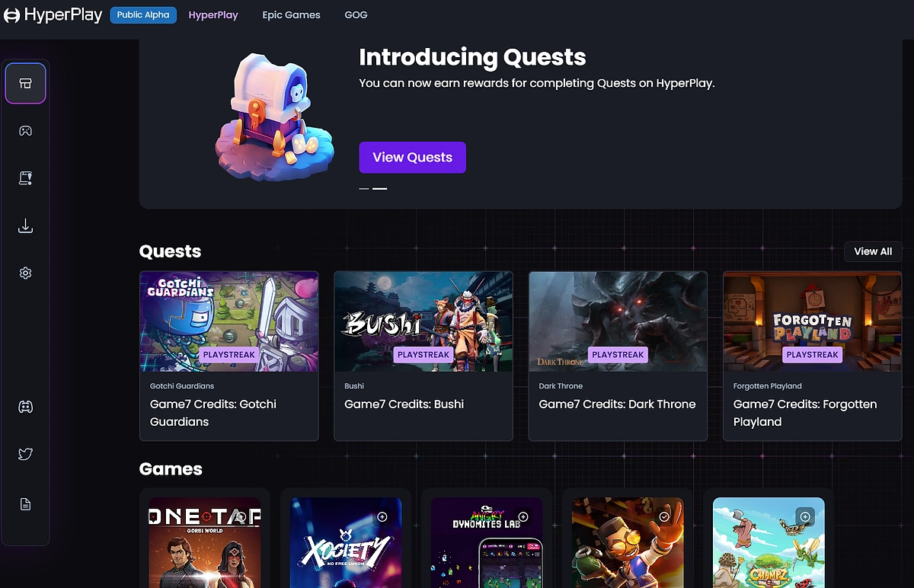Select the HyperPlay store tab
The image size is (914, 588).
click(x=213, y=14)
